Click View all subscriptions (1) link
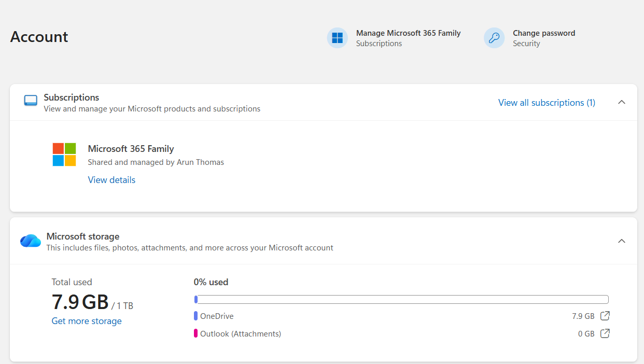The width and height of the screenshot is (644, 364). [547, 103]
